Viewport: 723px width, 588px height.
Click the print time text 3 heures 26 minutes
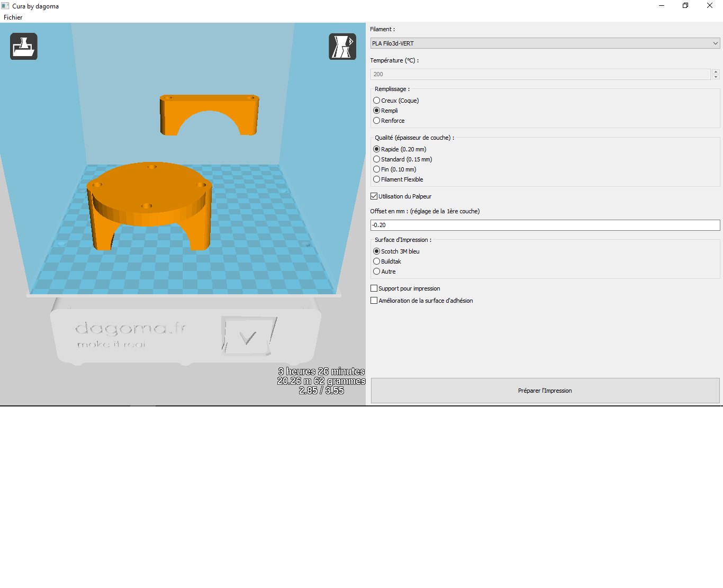pyautogui.click(x=321, y=372)
